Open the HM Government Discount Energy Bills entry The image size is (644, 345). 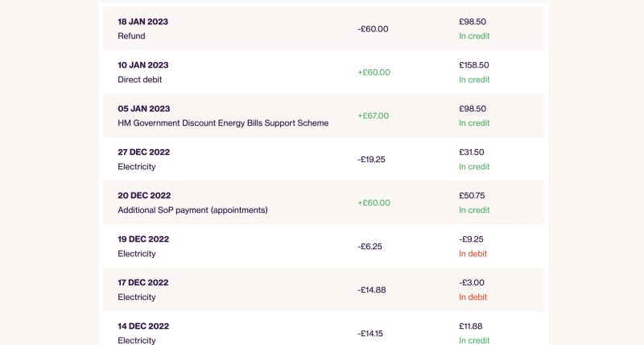[324, 116]
